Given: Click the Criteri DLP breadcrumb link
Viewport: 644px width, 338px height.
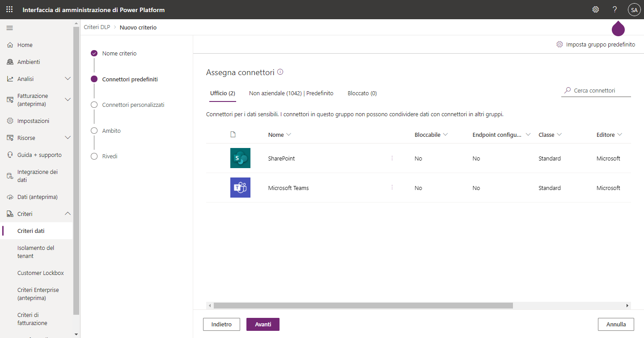Looking at the screenshot, I should 97,27.
